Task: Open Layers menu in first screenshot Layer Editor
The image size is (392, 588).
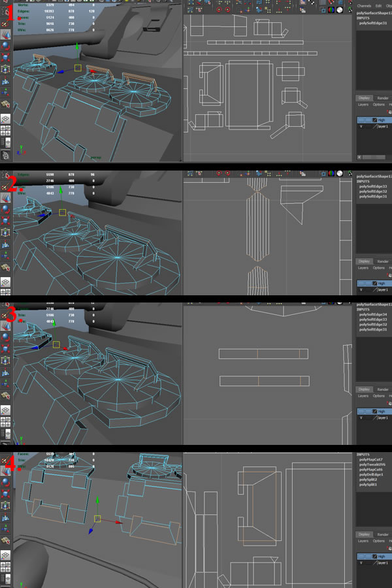Action: [363, 105]
